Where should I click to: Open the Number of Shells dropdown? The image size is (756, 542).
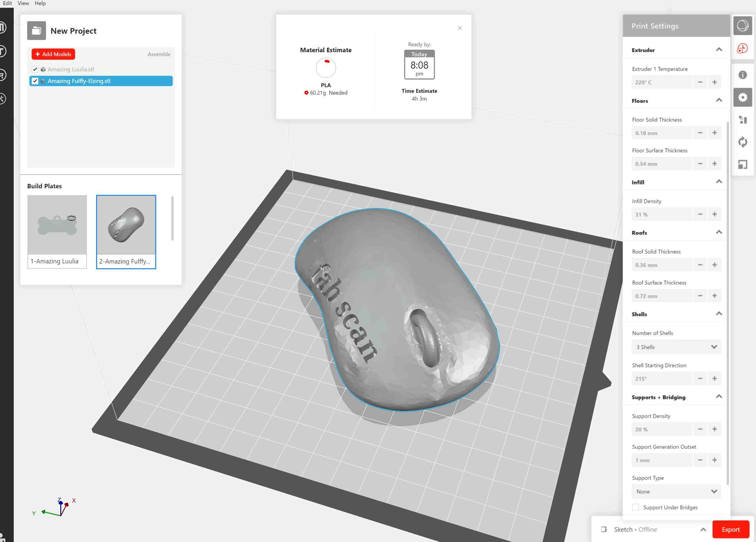(x=676, y=347)
